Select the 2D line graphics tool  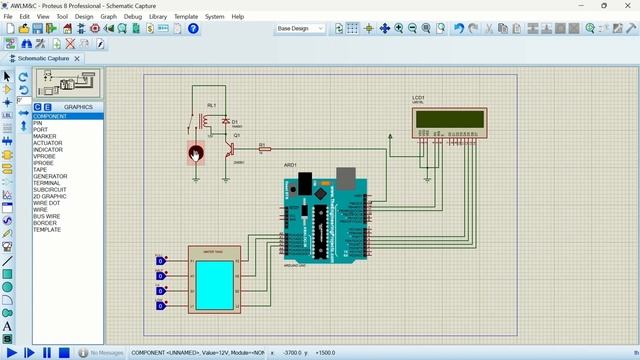pos(7,260)
